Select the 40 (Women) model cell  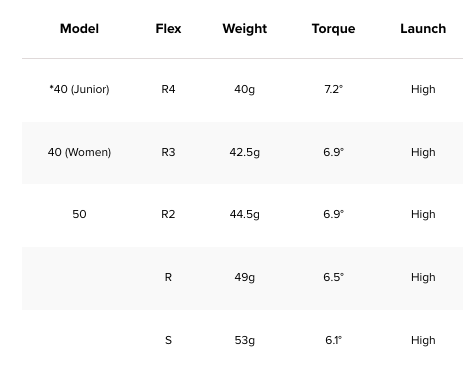coord(79,152)
